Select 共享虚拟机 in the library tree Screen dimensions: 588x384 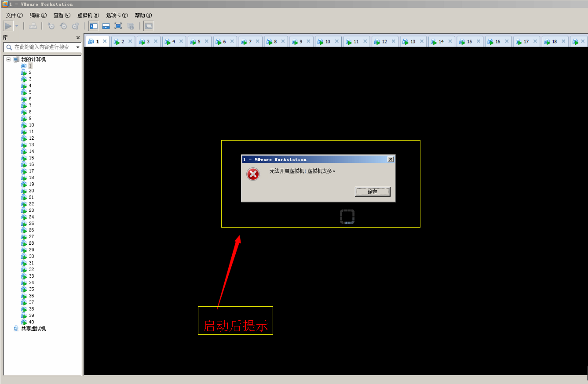click(33, 329)
